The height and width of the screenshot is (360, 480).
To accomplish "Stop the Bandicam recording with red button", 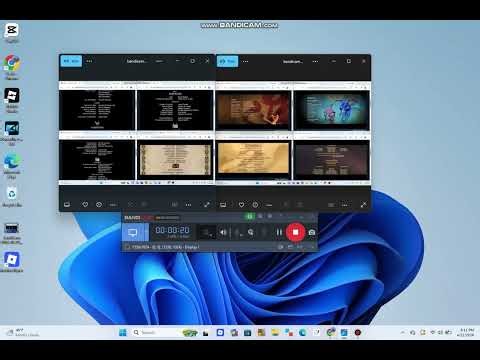I will 295,232.
